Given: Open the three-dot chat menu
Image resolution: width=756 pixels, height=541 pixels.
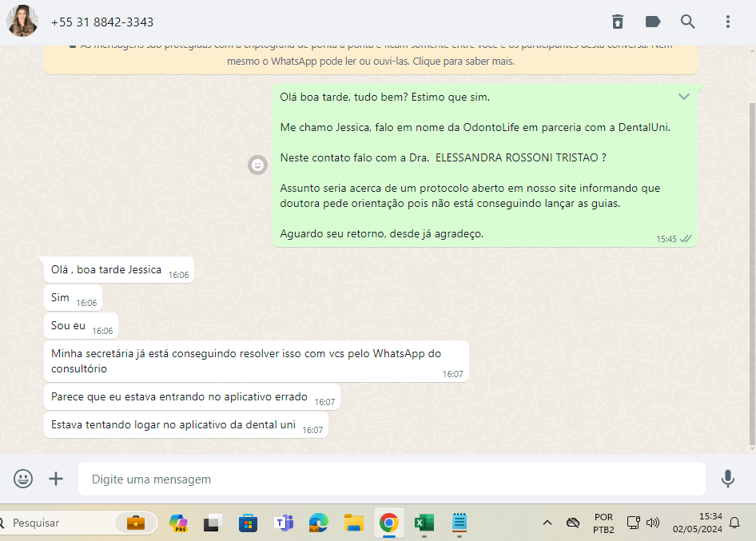Looking at the screenshot, I should [727, 22].
